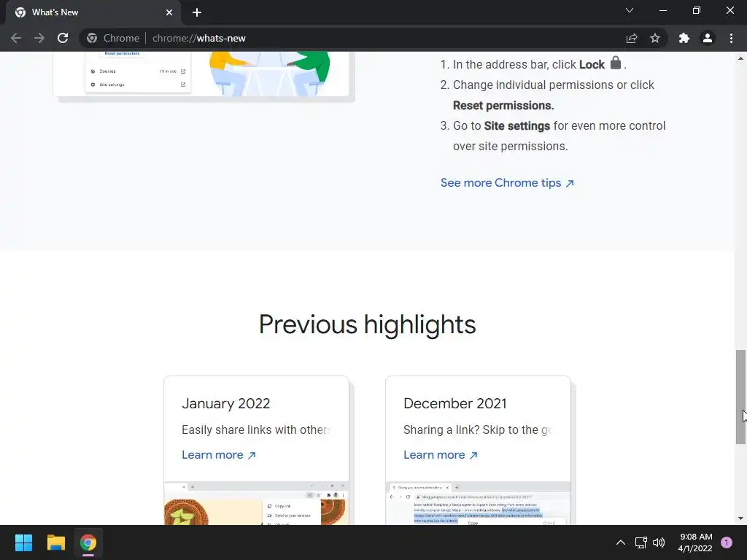Bookmark this tab with the star icon
The width and height of the screenshot is (747, 560).
(x=655, y=38)
